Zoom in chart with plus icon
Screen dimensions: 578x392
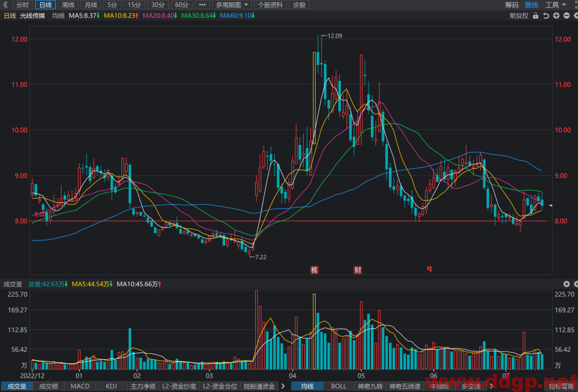556,16
